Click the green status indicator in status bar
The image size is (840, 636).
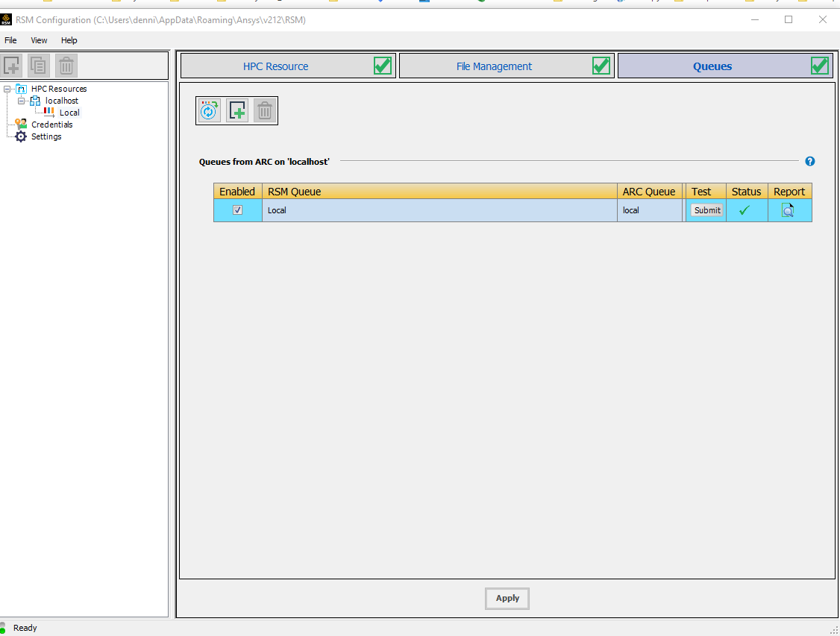[3, 628]
